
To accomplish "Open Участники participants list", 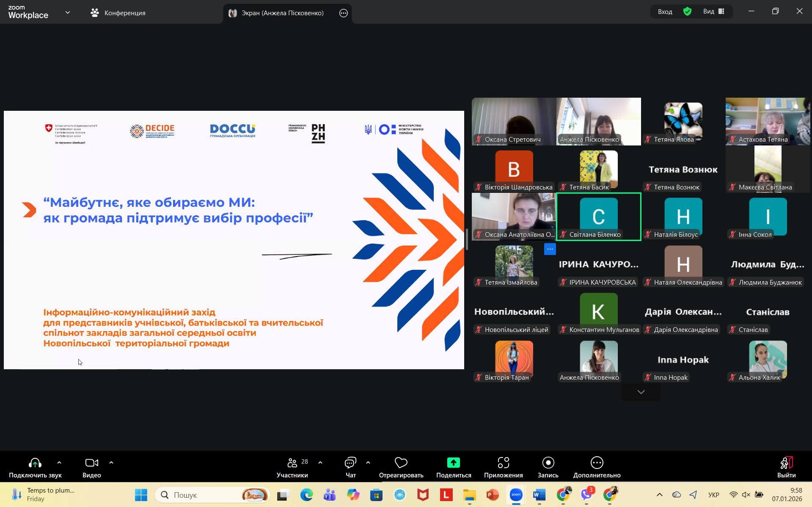I will click(292, 463).
